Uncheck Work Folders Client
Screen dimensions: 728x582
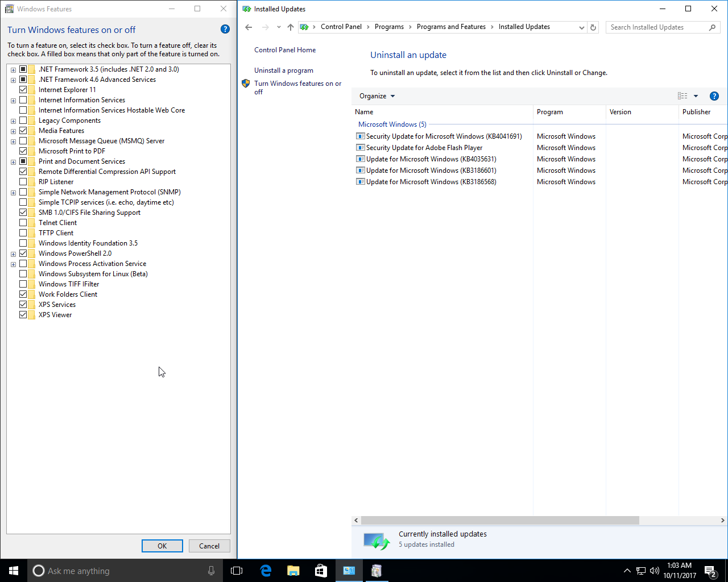[x=23, y=294]
